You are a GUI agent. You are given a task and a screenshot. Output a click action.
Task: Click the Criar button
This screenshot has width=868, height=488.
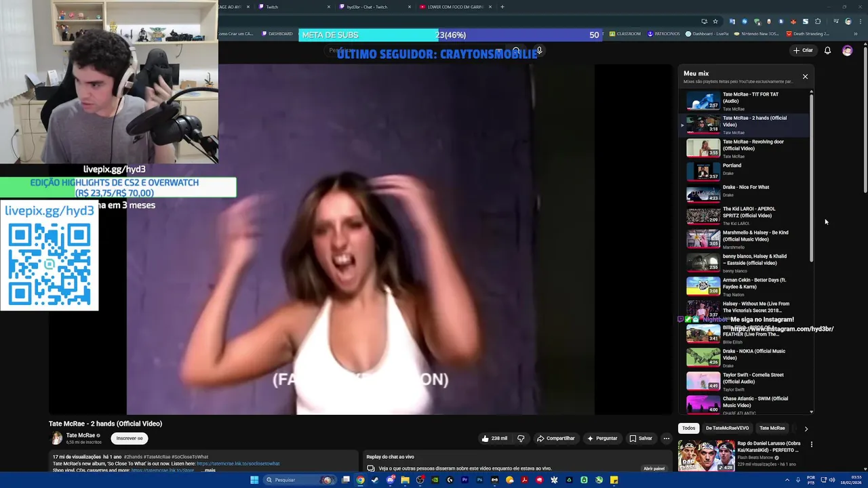tap(803, 50)
